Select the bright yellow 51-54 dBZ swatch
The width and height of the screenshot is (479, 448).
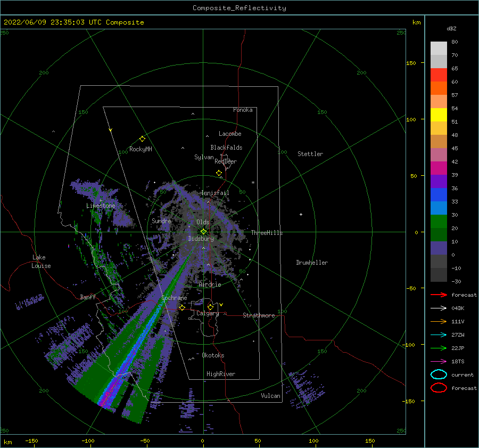click(439, 115)
